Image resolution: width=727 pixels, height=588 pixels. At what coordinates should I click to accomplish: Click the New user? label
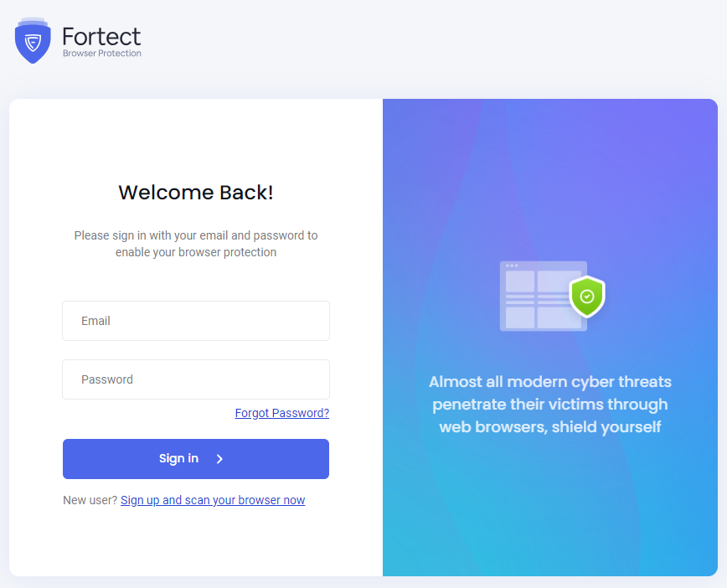click(x=90, y=500)
